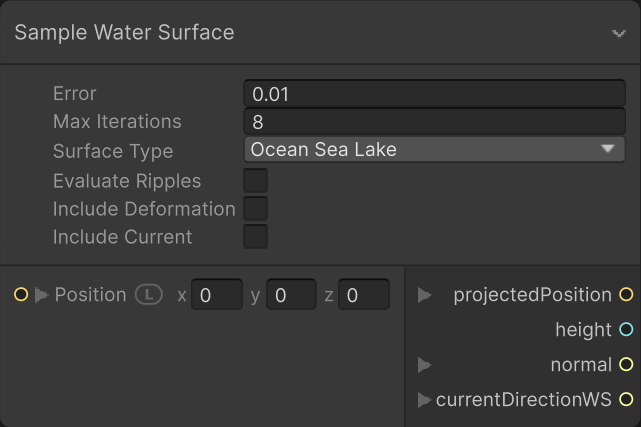Viewport: 641px width, 427px height.
Task: Click the Sample Water Surface node title
Action: coord(124,32)
